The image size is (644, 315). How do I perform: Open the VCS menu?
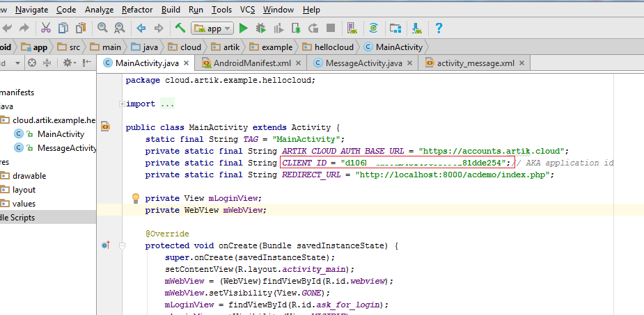(247, 10)
